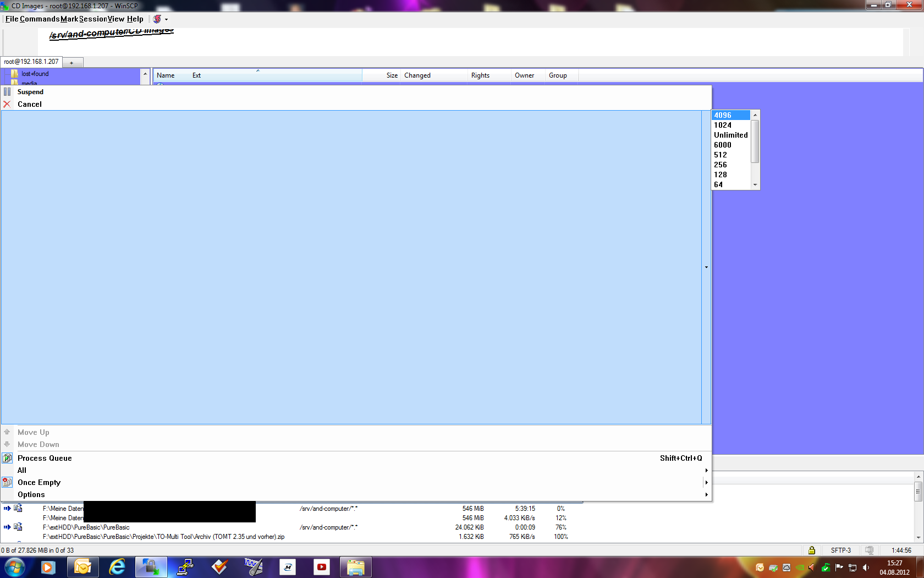Open the Commands menu
The width and height of the screenshot is (924, 578).
pyautogui.click(x=40, y=19)
